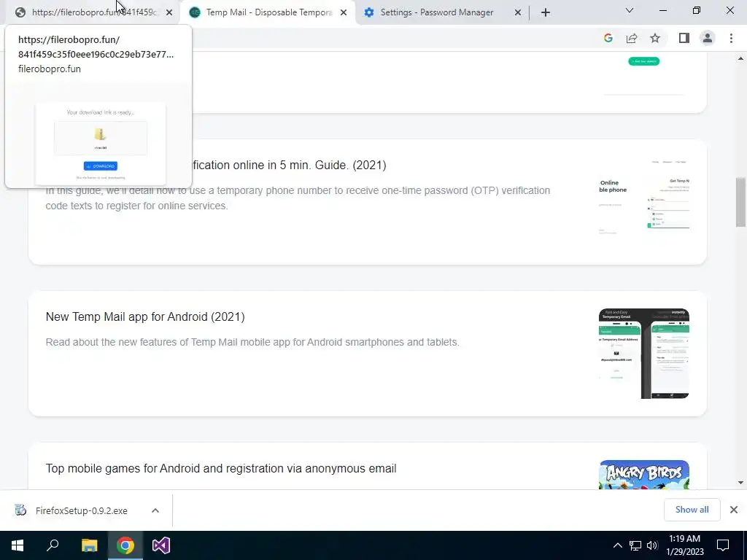The image size is (747, 560).
Task: Close the downloads bar
Action: (734, 510)
